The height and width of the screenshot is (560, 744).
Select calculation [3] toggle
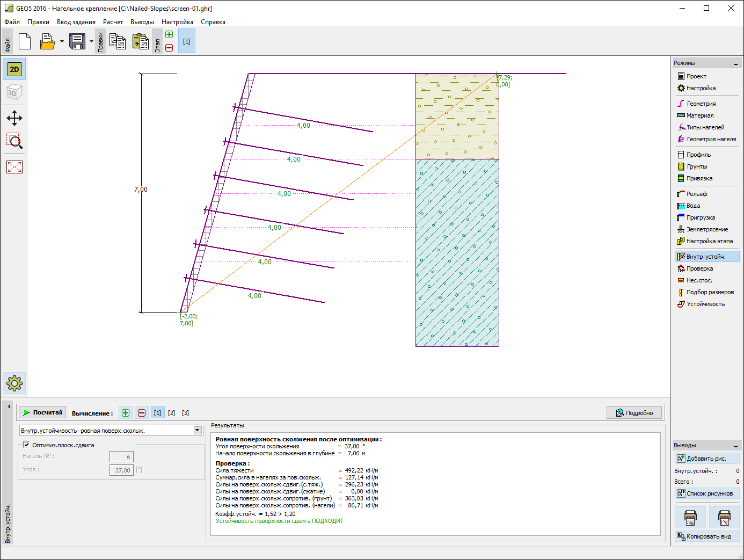coord(185,413)
